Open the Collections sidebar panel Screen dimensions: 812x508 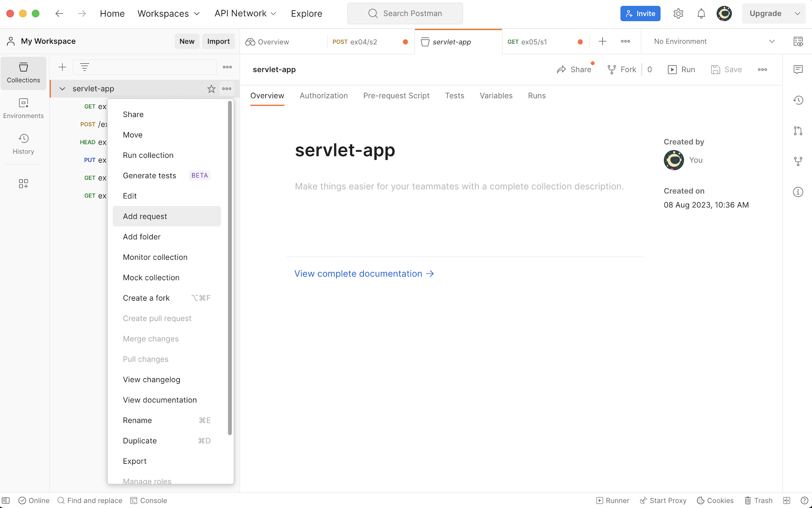coord(23,73)
